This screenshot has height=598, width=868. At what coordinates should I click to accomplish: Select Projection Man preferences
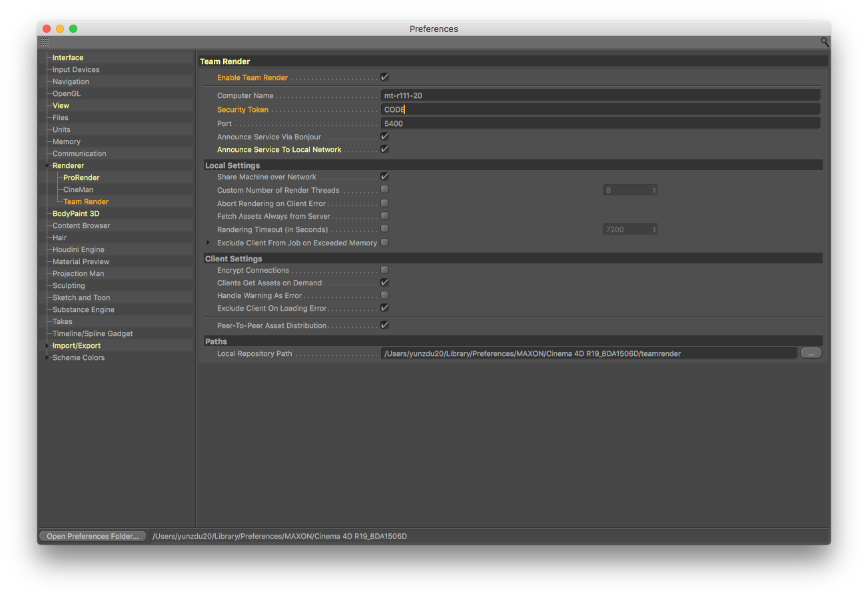click(x=78, y=273)
